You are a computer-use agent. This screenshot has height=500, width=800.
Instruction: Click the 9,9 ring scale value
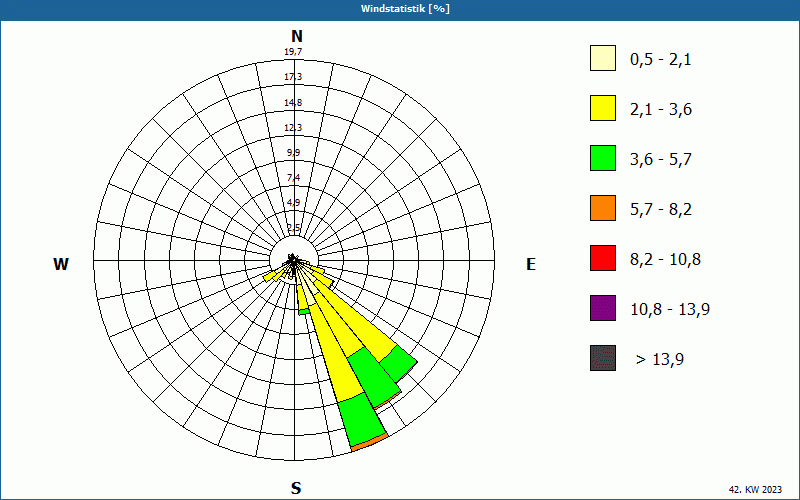[293, 153]
